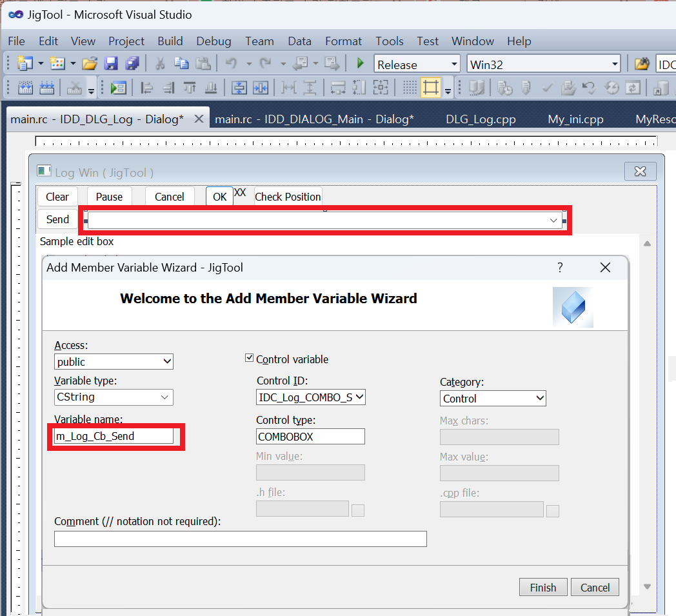Switch to the My_ini.cpp tab
This screenshot has height=616, width=676.
tap(575, 119)
